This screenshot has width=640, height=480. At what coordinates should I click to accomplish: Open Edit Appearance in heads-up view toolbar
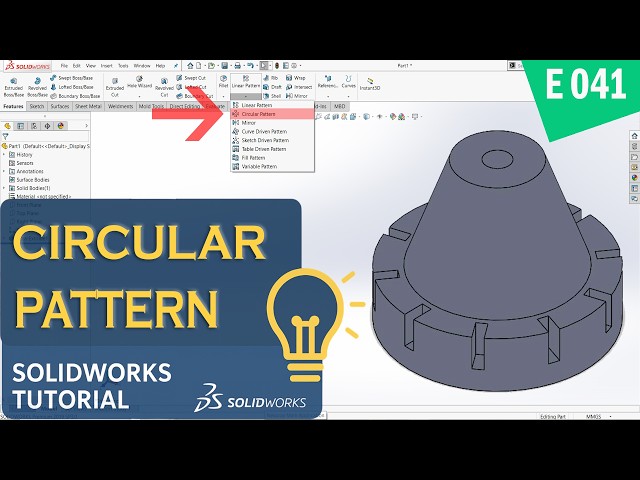click(x=393, y=117)
